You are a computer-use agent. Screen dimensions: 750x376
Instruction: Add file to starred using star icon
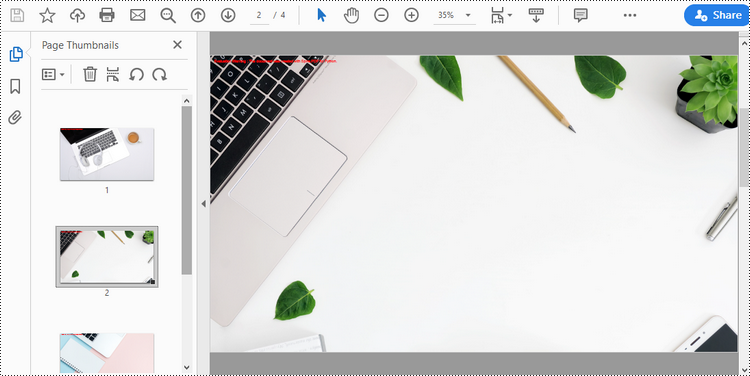(x=47, y=15)
